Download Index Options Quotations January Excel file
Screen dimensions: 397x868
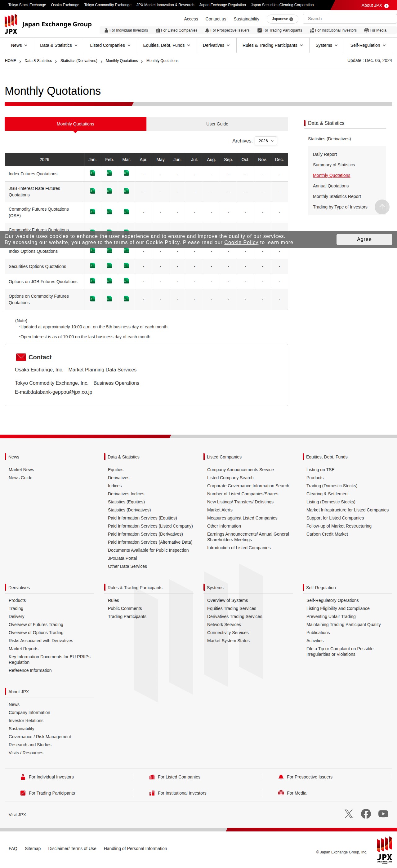92,250
